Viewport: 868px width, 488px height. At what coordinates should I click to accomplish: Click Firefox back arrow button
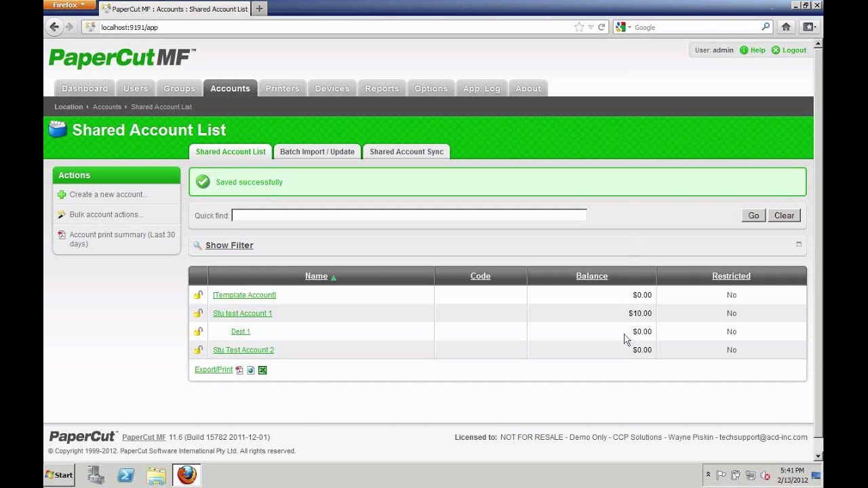[54, 27]
